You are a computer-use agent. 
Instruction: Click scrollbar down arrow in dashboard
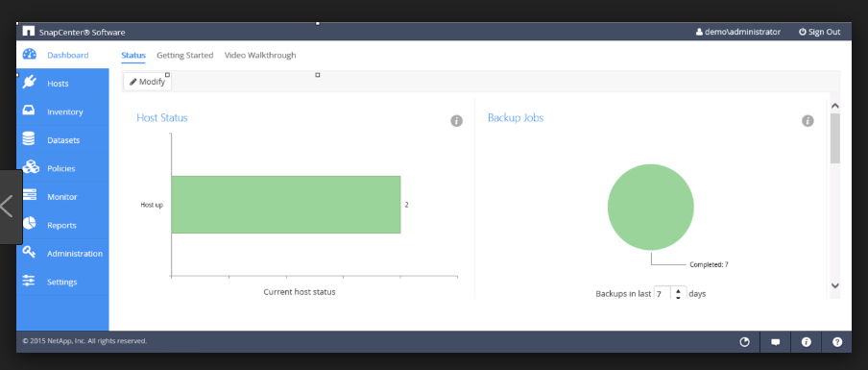pos(835,285)
